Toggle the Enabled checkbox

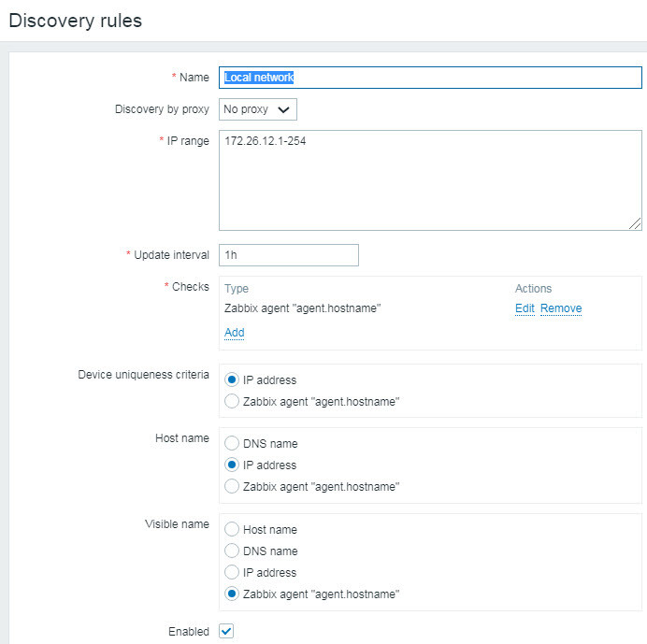226,632
